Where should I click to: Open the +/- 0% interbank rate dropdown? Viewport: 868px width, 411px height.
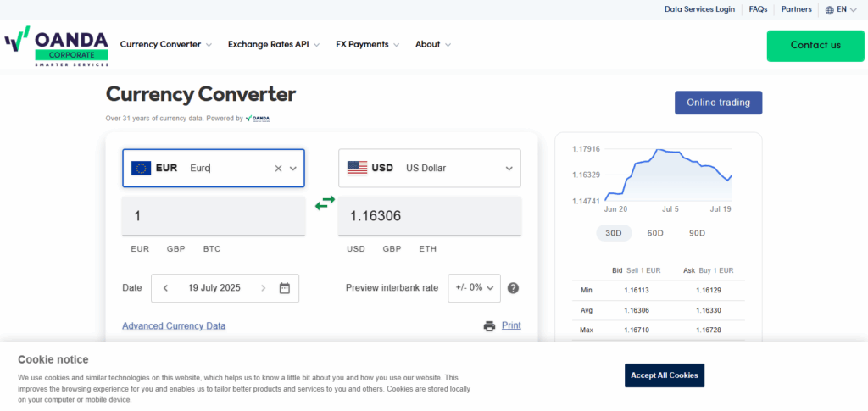tap(475, 287)
